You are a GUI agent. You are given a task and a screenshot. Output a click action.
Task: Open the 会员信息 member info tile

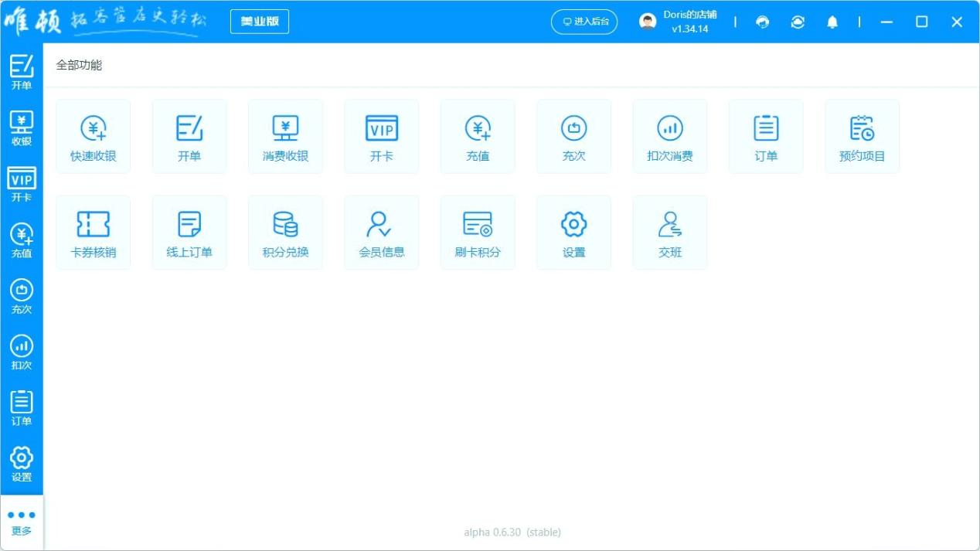point(381,233)
